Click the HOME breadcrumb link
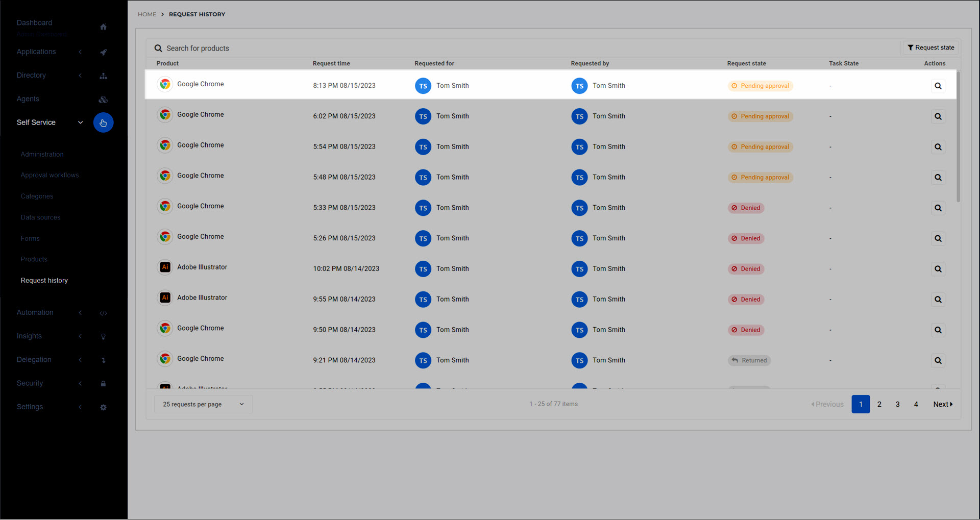The image size is (980, 520). point(147,14)
